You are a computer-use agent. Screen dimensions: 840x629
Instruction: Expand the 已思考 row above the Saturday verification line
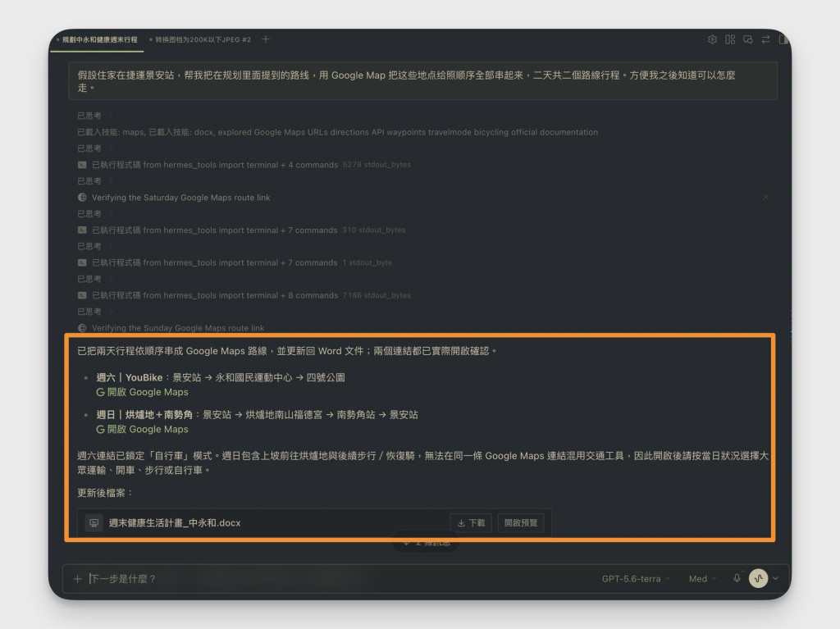(x=94, y=181)
